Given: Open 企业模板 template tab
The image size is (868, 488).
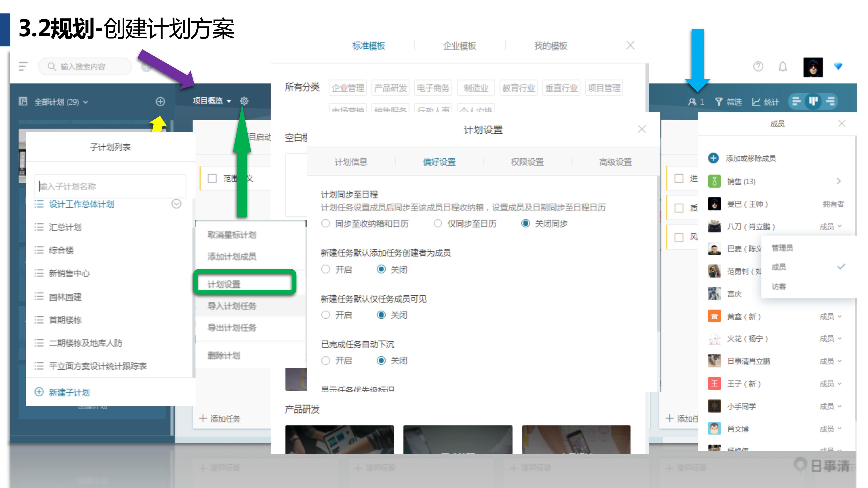Looking at the screenshot, I should point(459,46).
